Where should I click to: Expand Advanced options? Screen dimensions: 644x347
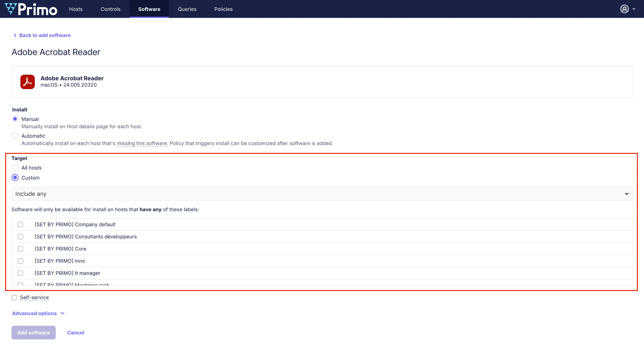point(38,314)
